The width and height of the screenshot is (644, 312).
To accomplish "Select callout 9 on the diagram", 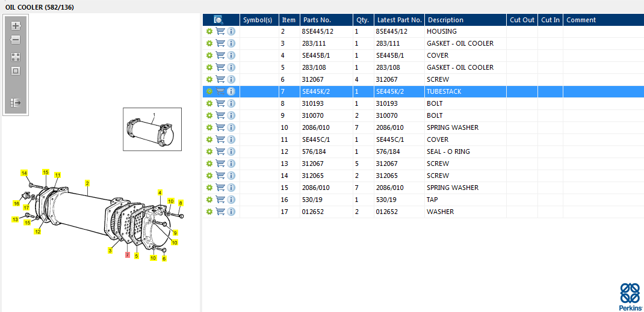I will (x=175, y=233).
